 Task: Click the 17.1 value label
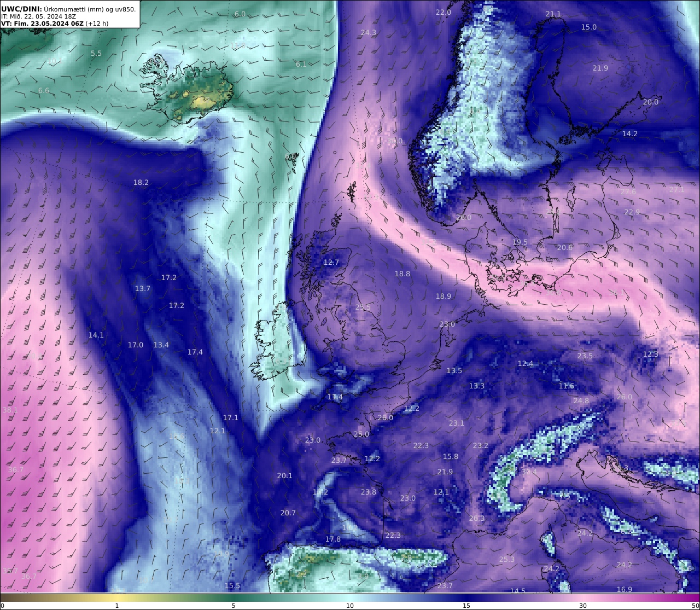point(230,417)
